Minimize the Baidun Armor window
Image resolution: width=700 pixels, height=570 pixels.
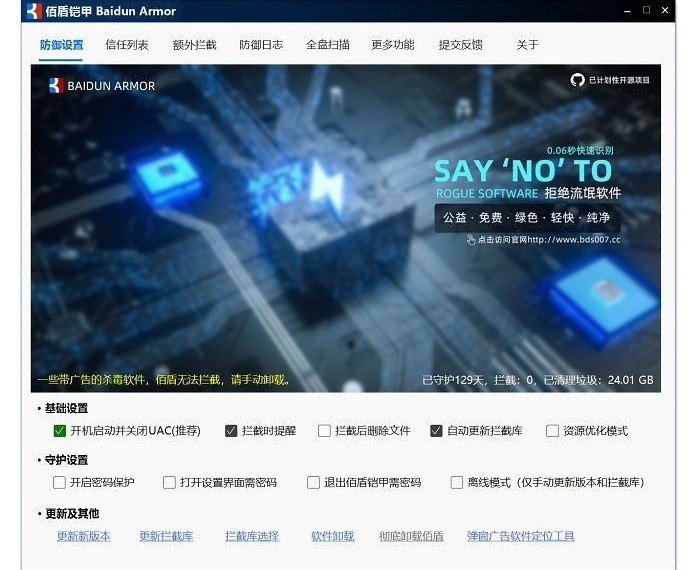(x=627, y=11)
